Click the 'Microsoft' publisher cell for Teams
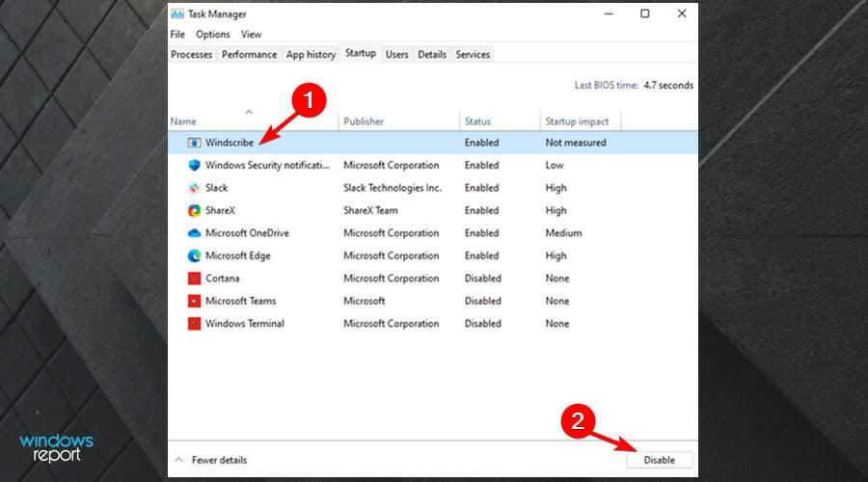Viewport: 868px width, 482px height. [x=364, y=301]
